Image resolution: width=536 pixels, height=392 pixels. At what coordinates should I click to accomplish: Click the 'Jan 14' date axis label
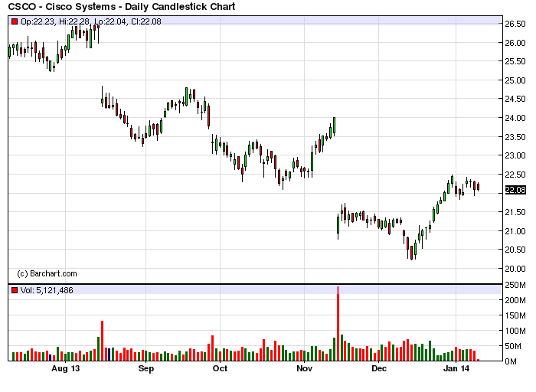pyautogui.click(x=456, y=368)
